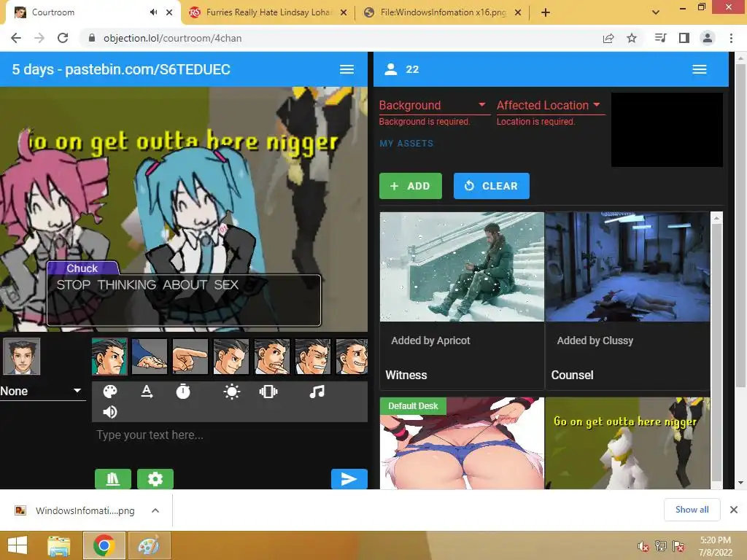
Task: Add a screen shake effect
Action: (268, 392)
